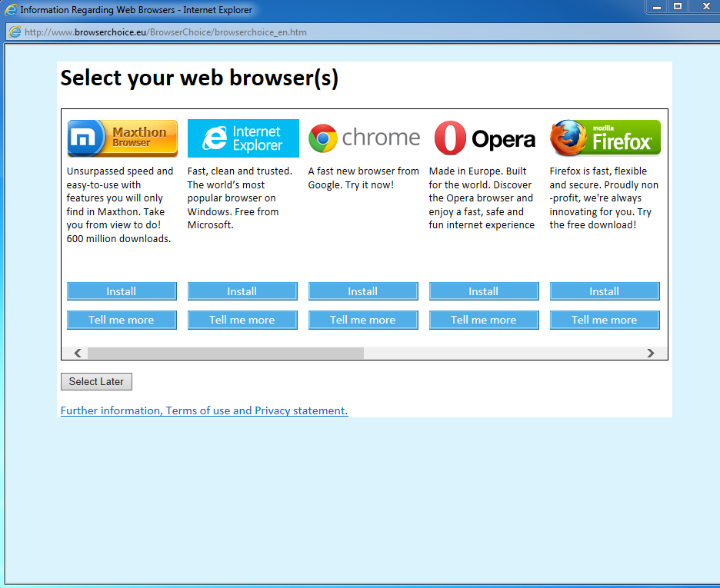This screenshot has height=588, width=720.
Task: Install the Chrome browser
Action: click(x=363, y=291)
